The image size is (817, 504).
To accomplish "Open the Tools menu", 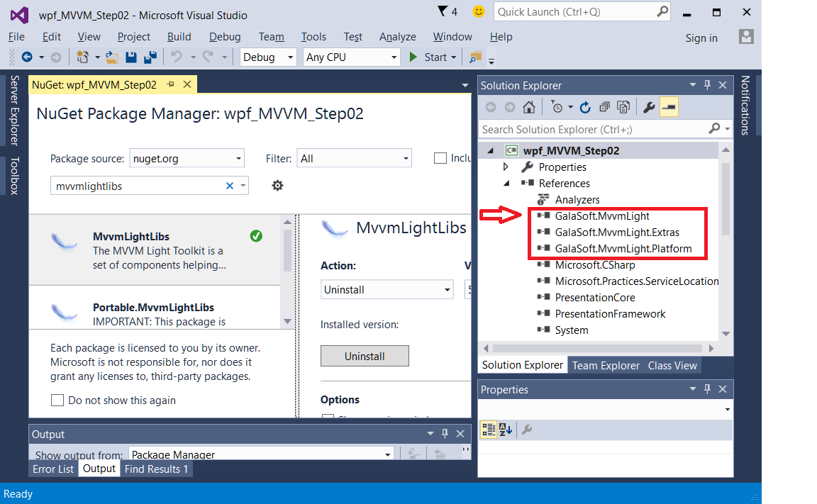I will [x=313, y=36].
